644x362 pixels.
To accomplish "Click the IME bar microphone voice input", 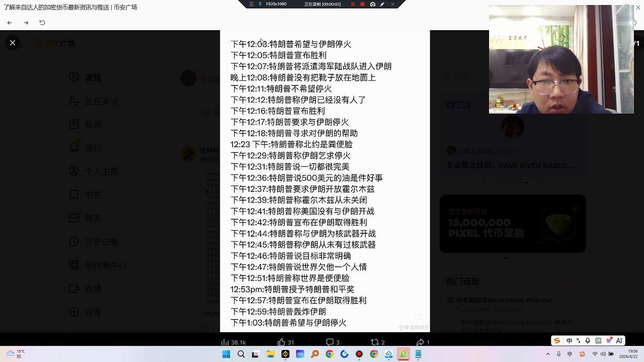I will (x=588, y=341).
